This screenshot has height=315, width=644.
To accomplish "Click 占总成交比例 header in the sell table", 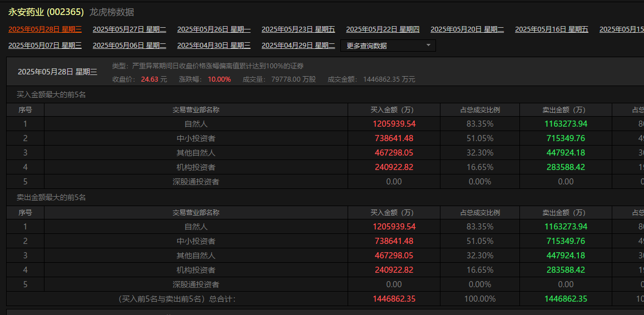I will pyautogui.click(x=480, y=212).
